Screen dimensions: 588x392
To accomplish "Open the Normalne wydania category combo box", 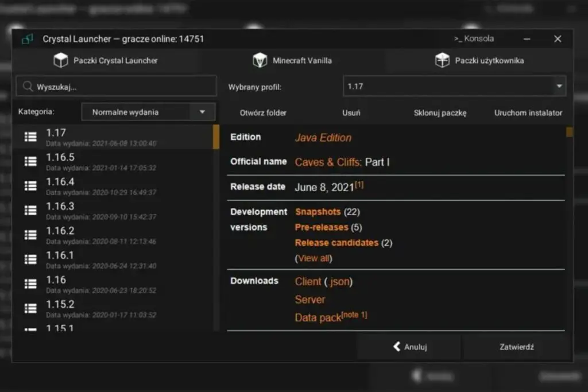I will 149,112.
